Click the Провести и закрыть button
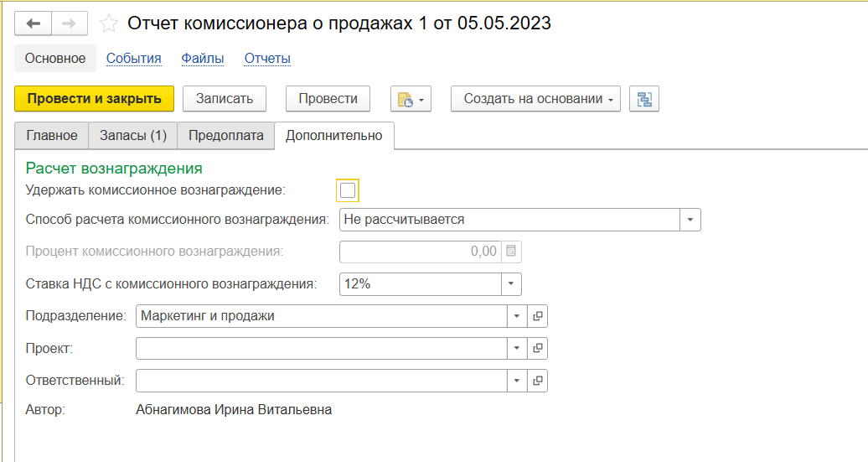This screenshot has height=462, width=868. [x=94, y=99]
